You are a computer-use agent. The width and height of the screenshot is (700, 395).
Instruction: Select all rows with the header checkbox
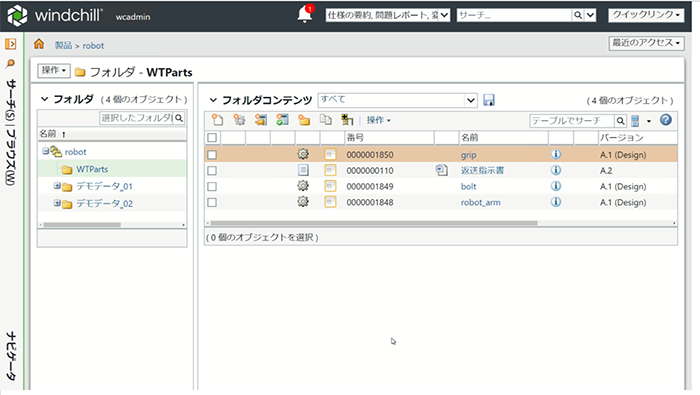212,137
